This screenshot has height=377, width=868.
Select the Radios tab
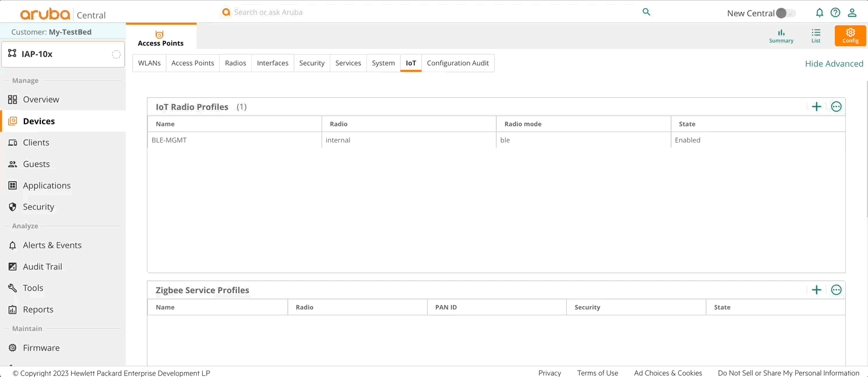pos(235,63)
